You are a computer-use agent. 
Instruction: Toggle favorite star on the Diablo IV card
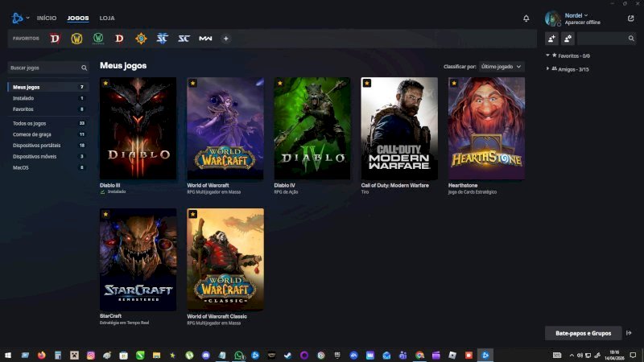(279, 83)
